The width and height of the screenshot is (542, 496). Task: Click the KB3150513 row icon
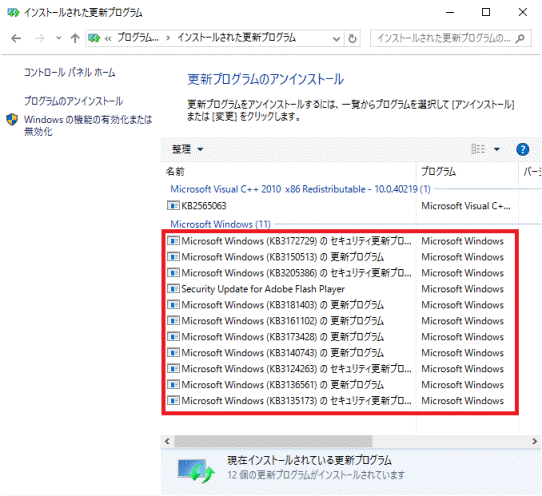173,256
